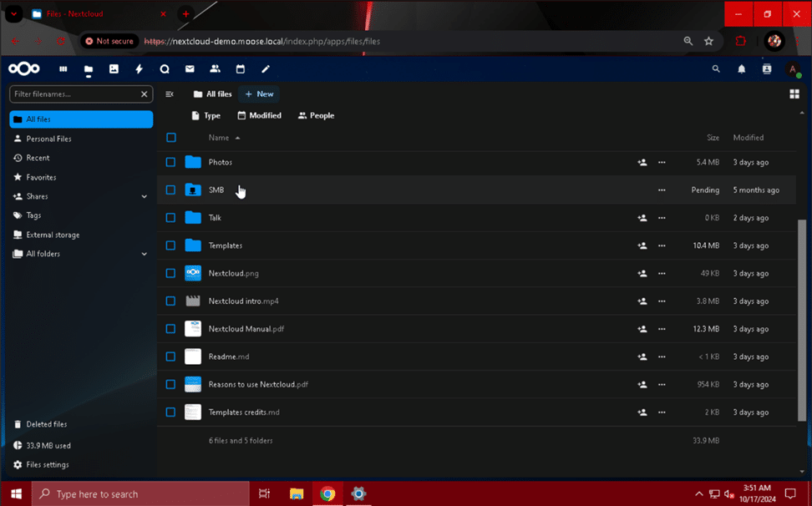812x506 pixels.
Task: Open the People filter dropdown
Action: 316,116
